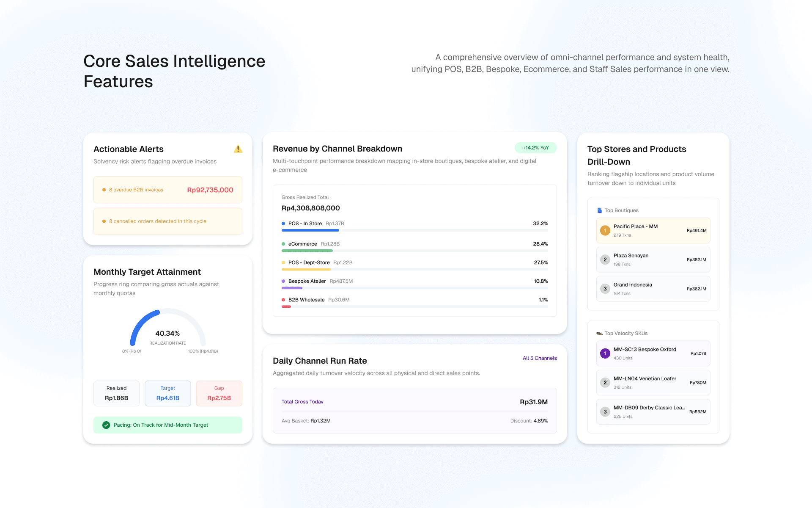Click the 40.34% realization rate value

pyautogui.click(x=167, y=334)
